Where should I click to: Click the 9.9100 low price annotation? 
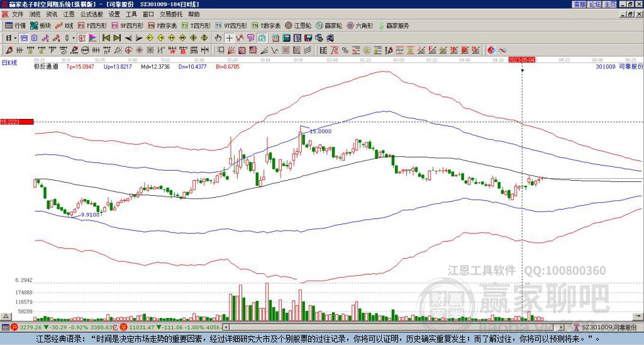point(90,215)
